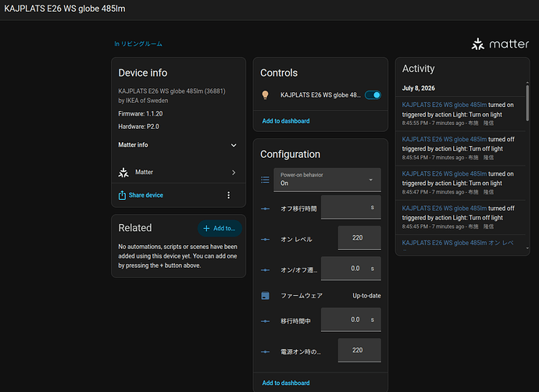Viewport: 539px width, 392px height.
Task: Click the In リビングルーム area link
Action: coord(138,44)
